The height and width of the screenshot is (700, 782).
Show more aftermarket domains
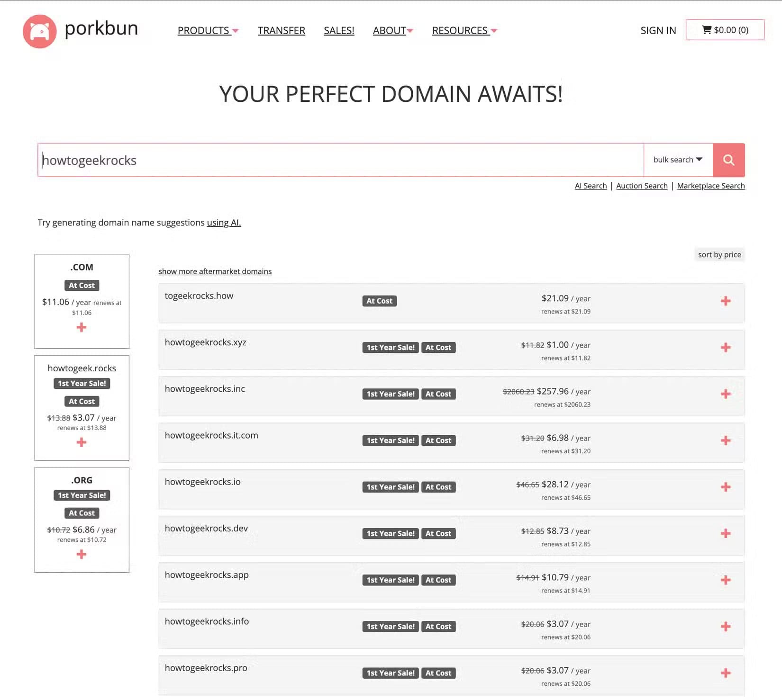215,271
